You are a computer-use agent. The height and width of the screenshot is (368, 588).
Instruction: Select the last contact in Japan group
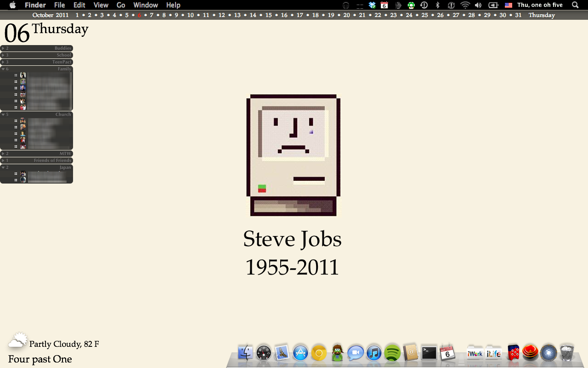[36, 180]
